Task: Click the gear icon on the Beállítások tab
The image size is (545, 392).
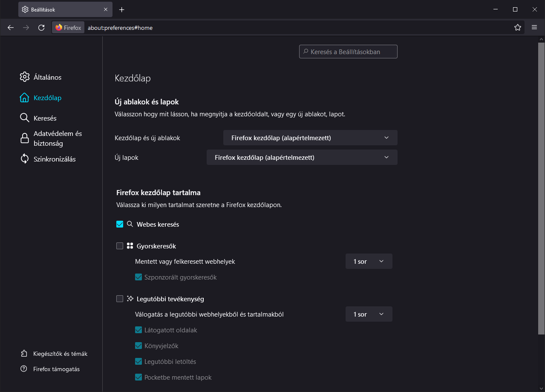Action: click(x=26, y=9)
